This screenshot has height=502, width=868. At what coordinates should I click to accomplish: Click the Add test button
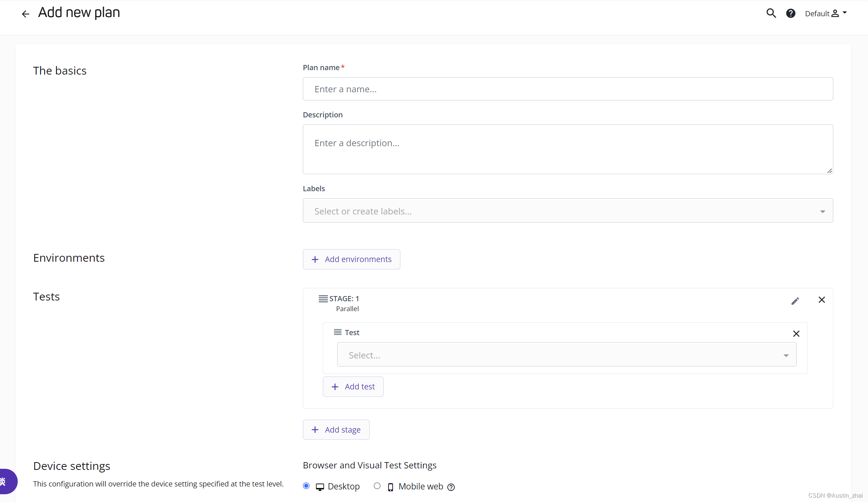coord(353,386)
